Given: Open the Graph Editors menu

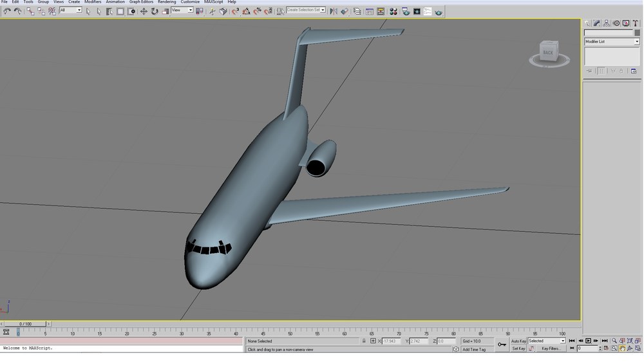Looking at the screenshot, I should [x=141, y=2].
